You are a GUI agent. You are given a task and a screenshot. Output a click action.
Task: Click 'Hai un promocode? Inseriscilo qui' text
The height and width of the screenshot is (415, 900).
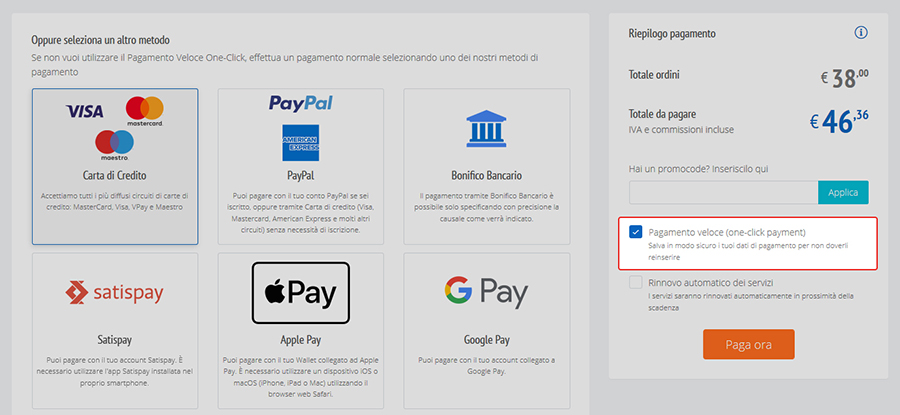point(699,169)
